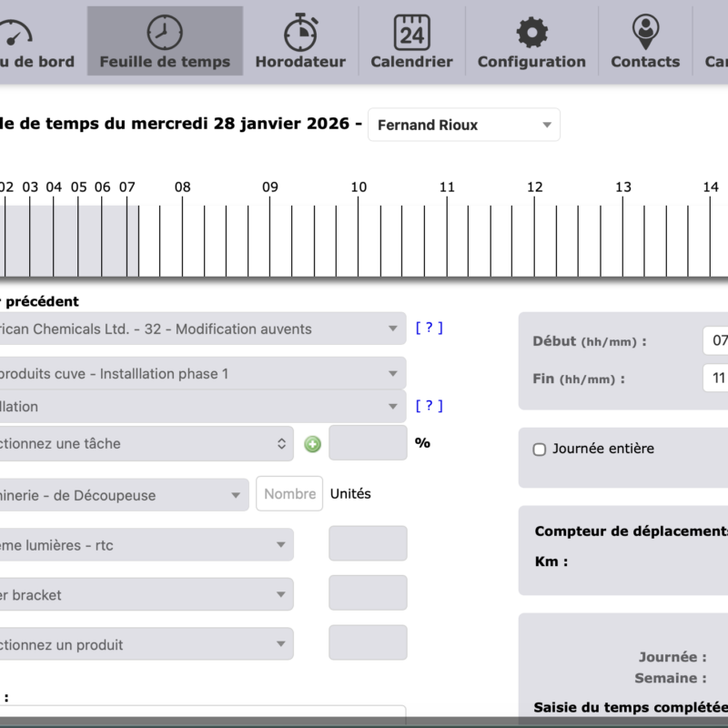
Task: Open the Découpeuse machine dropdown
Action: (x=123, y=495)
